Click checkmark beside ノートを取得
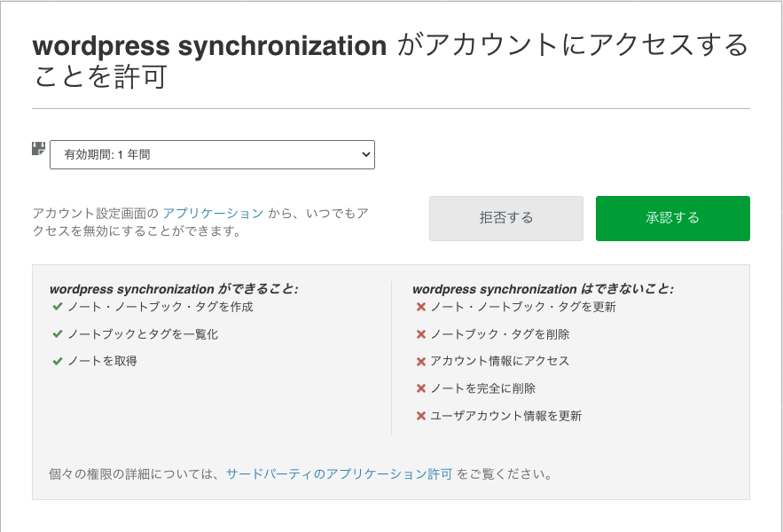This screenshot has width=783, height=532. (x=58, y=361)
